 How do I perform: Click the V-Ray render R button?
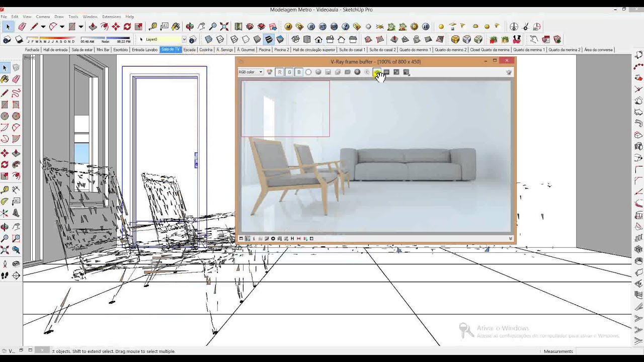point(311,27)
